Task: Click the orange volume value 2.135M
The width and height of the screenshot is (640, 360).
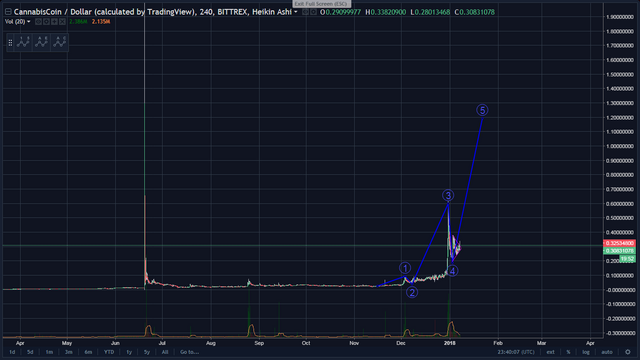Action: click(x=100, y=22)
